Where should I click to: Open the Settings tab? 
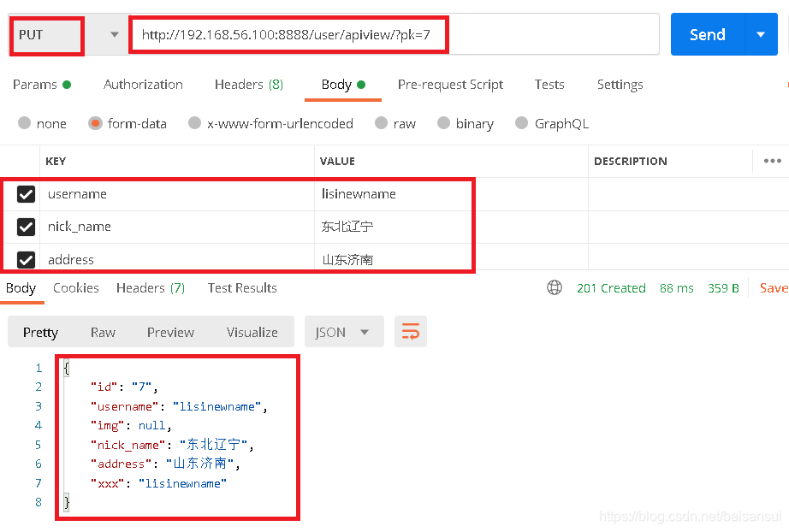[x=620, y=85]
